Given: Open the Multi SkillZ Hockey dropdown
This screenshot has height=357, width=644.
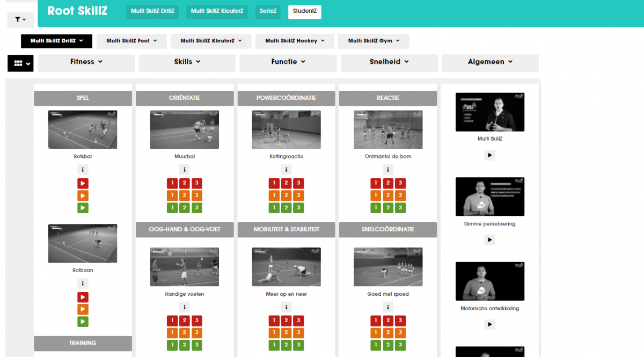Looking at the screenshot, I should [295, 41].
